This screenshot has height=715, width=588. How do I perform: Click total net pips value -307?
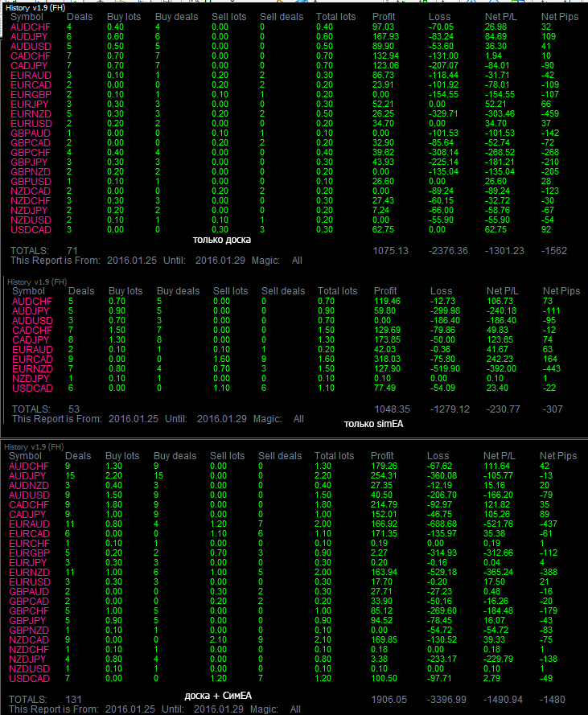553,409
